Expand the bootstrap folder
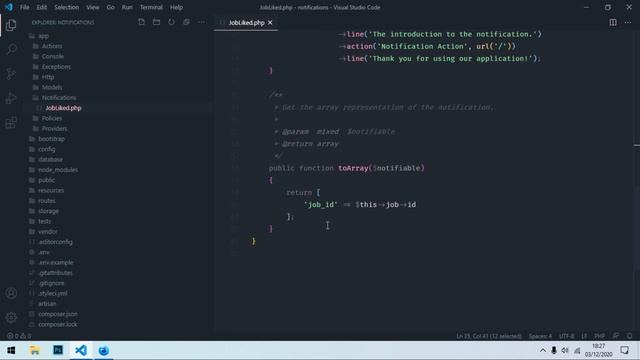640x360 pixels. coord(51,139)
